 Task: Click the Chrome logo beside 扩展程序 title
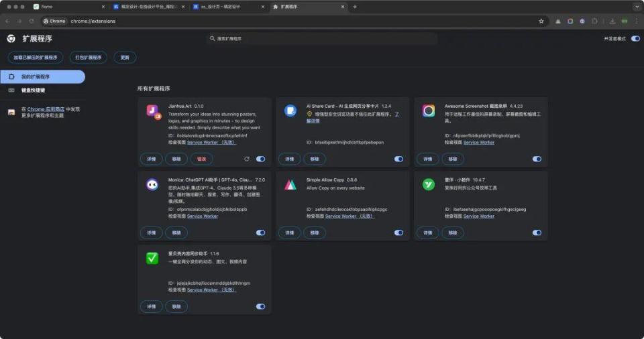pos(11,39)
